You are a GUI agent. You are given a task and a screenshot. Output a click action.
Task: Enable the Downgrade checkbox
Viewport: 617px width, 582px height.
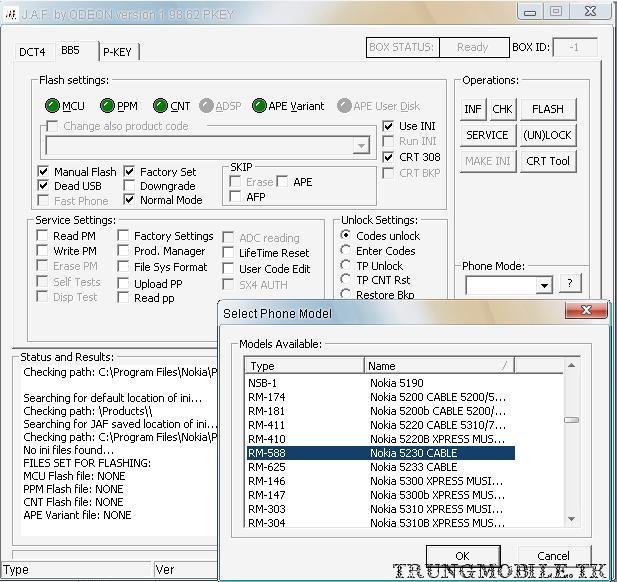pyautogui.click(x=129, y=186)
